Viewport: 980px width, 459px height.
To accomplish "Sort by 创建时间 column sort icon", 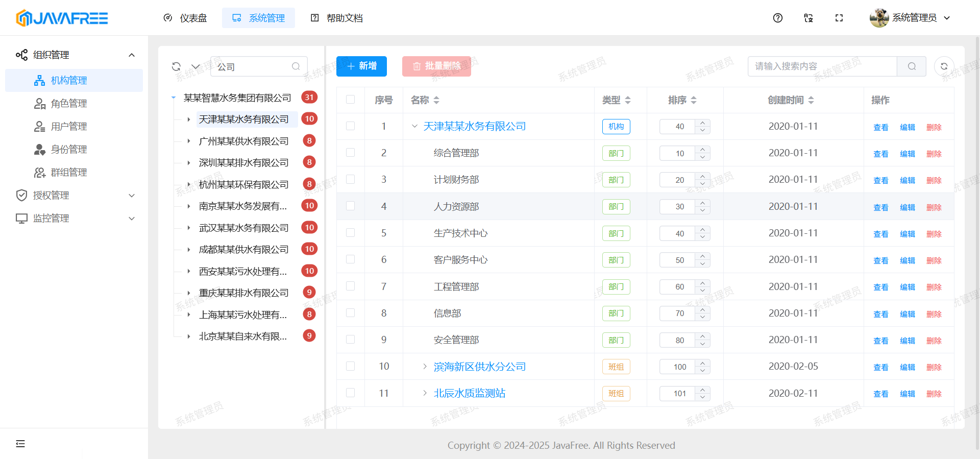I will point(811,100).
